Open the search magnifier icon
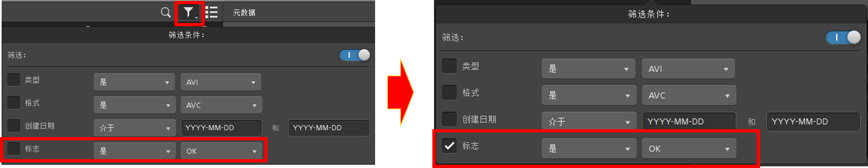Screen dimensions: 868x168 click(166, 13)
